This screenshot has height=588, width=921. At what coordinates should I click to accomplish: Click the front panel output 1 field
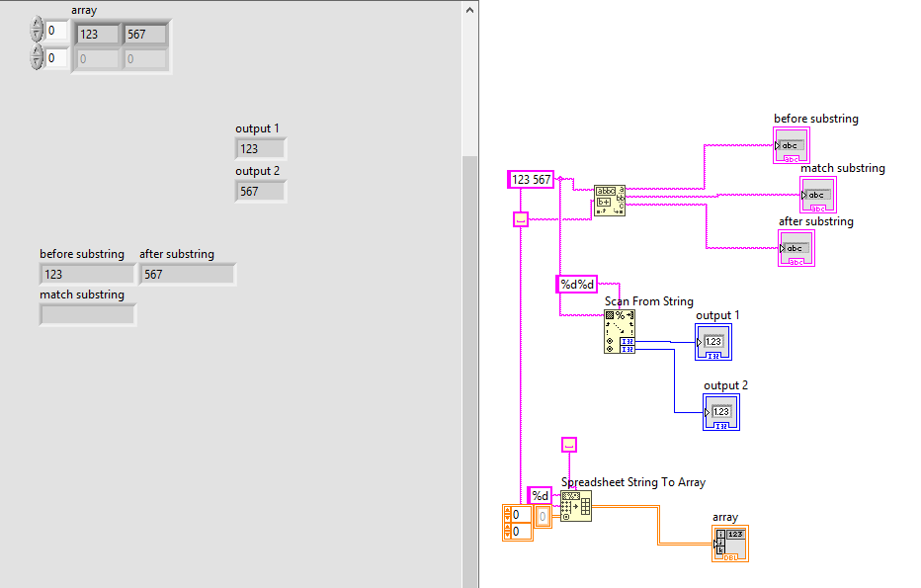tap(260, 148)
